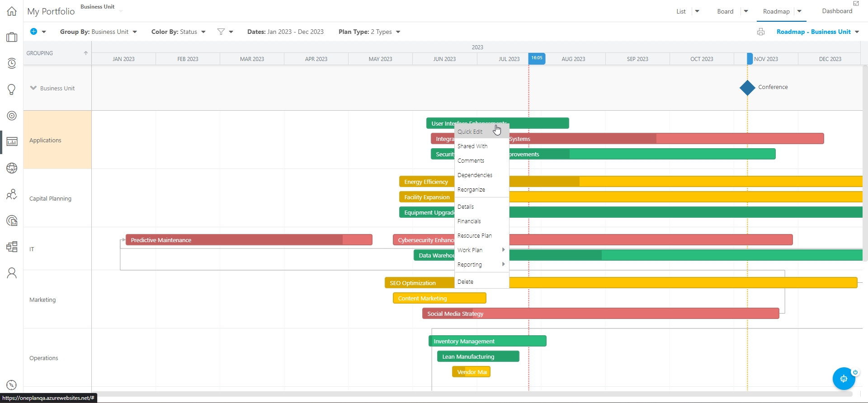Click the pop-out window icon top right
The width and height of the screenshot is (868, 403).
[856, 4]
